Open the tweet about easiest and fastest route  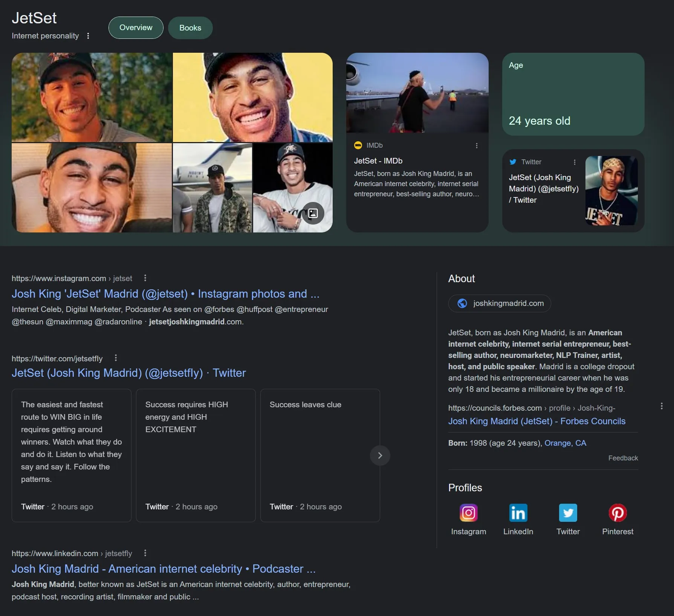click(72, 456)
